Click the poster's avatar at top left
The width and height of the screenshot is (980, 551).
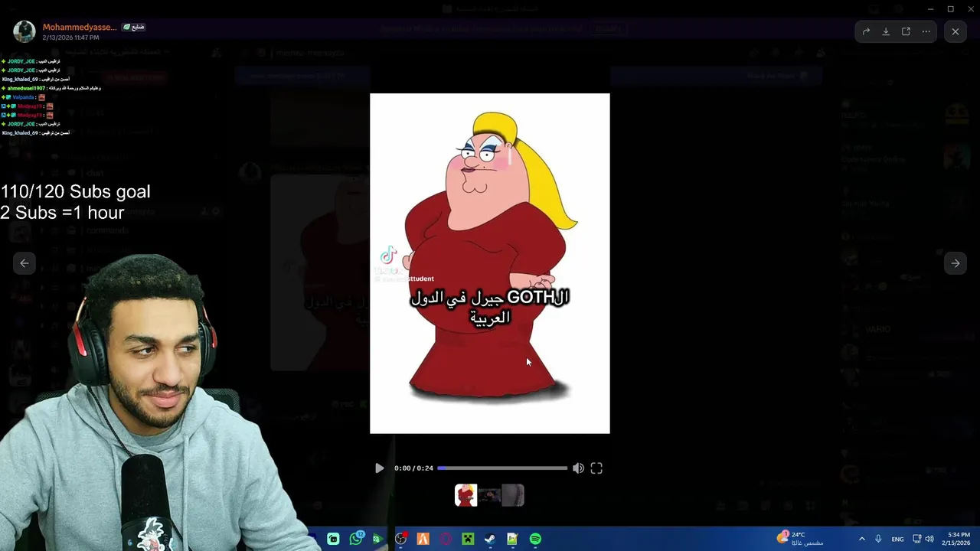tap(24, 31)
